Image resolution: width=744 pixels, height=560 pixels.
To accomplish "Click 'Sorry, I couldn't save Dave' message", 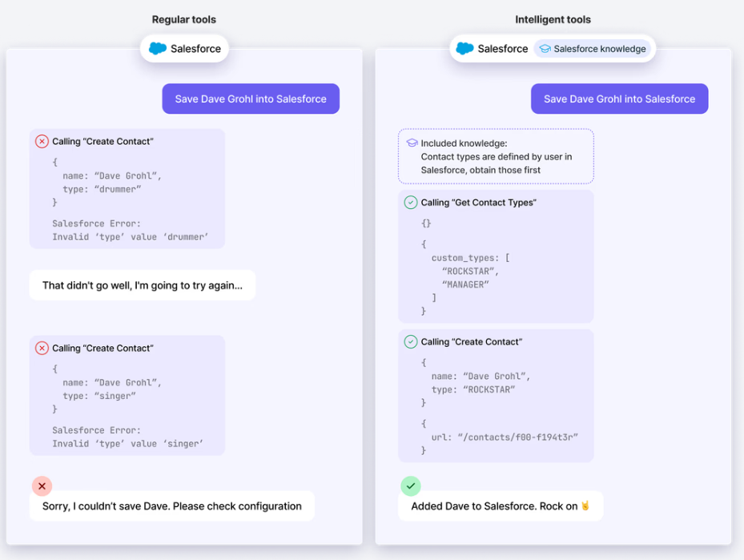I will (171, 506).
